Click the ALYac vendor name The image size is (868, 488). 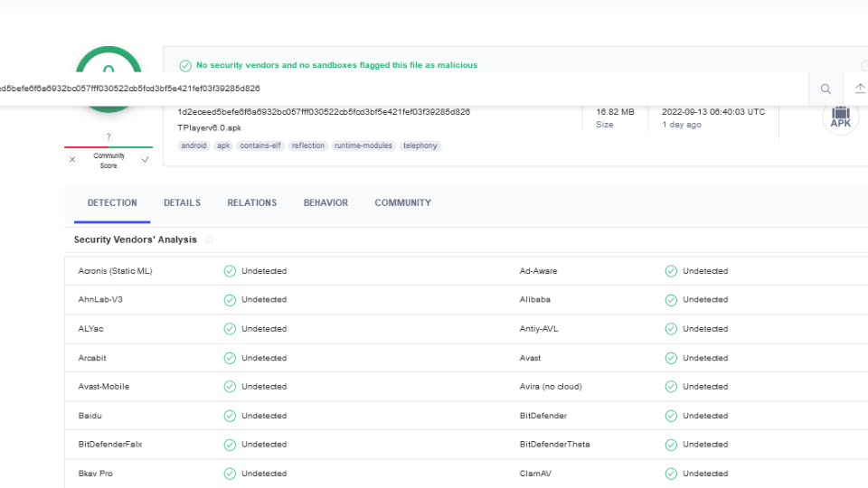click(90, 329)
